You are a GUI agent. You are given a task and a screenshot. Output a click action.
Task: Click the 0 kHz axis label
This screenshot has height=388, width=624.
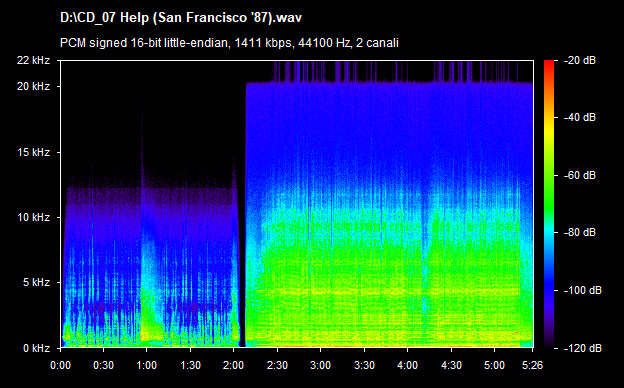[36, 348]
